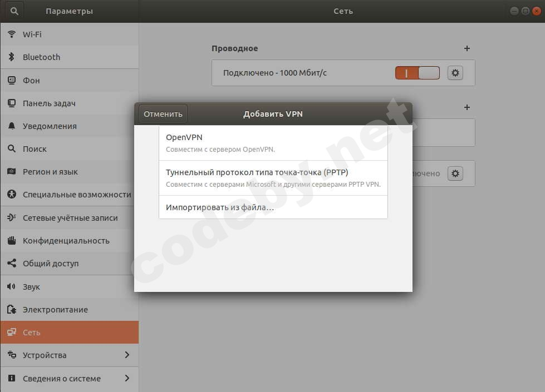Open Специальные возможности panel
545x392 pixels.
coord(70,194)
